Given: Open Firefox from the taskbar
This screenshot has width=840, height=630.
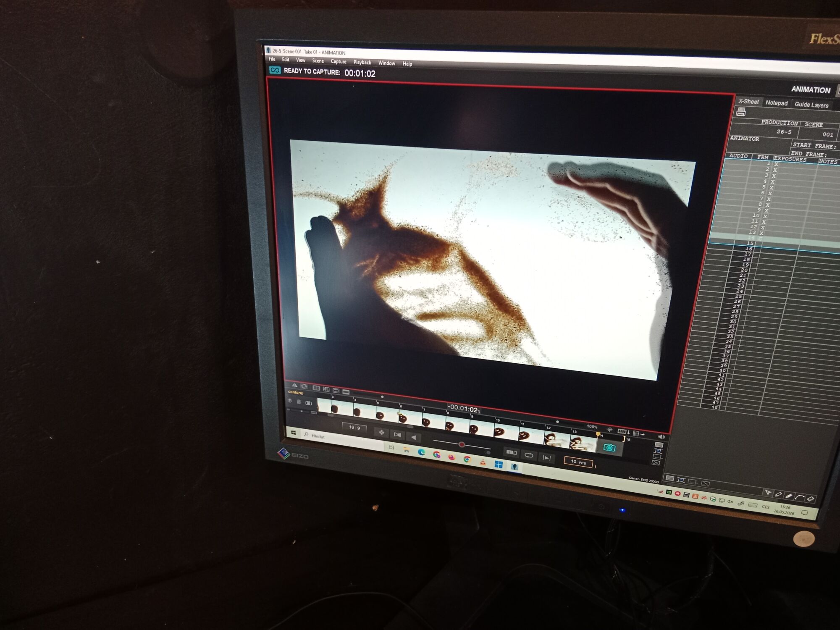Looking at the screenshot, I should coord(452,457).
